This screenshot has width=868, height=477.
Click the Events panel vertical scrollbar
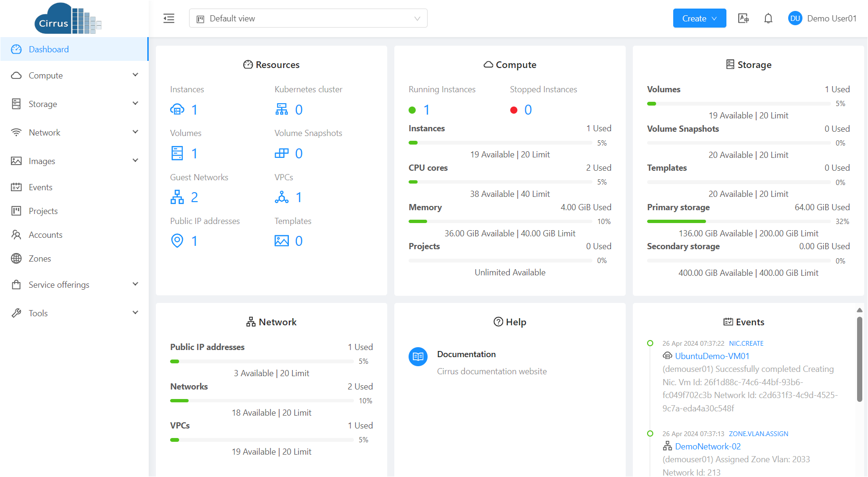coord(859,360)
